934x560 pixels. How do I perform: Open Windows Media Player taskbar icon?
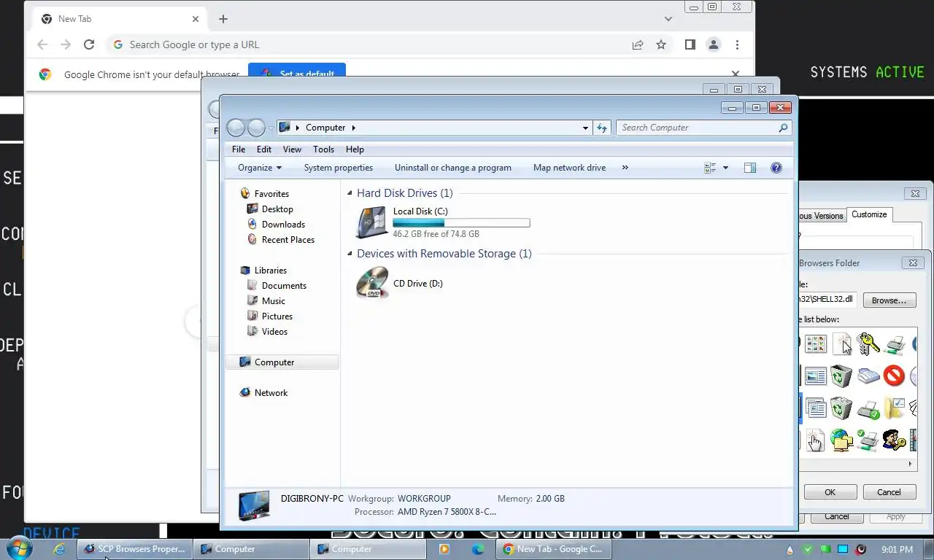point(444,549)
